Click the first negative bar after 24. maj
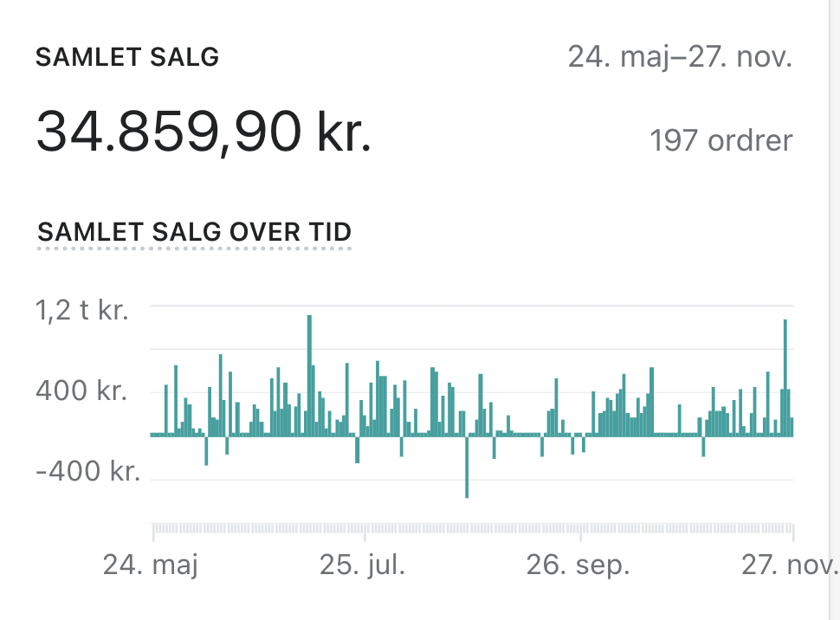Screen dimensions: 840x620 [x=206, y=449]
